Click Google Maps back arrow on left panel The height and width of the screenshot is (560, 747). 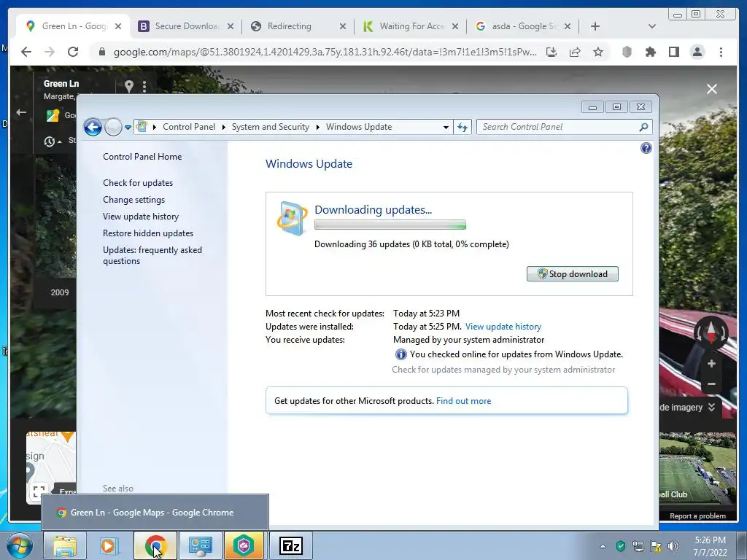tap(21, 112)
